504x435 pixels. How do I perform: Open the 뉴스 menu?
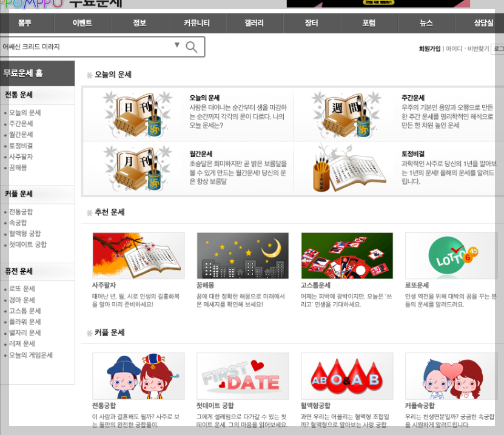(x=426, y=23)
